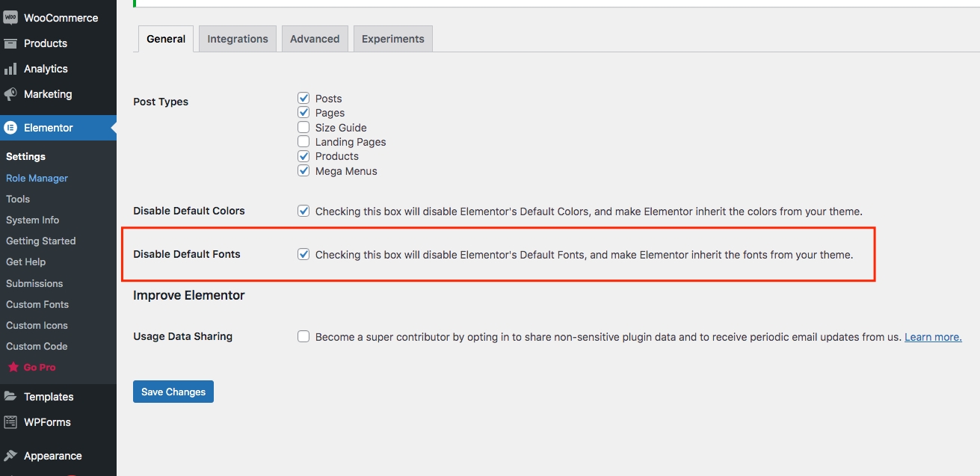
Task: Enable the Size Guide checkbox
Action: pyautogui.click(x=303, y=127)
